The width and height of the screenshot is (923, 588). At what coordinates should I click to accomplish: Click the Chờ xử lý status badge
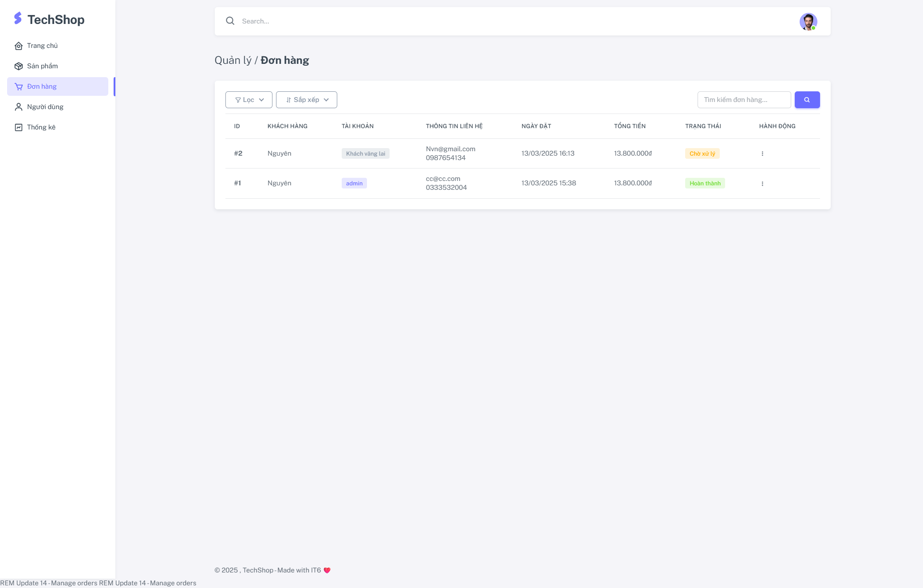point(702,153)
